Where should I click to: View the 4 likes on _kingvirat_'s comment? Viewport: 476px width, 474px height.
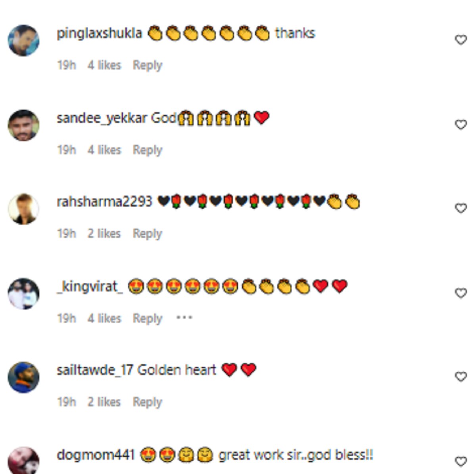click(104, 318)
